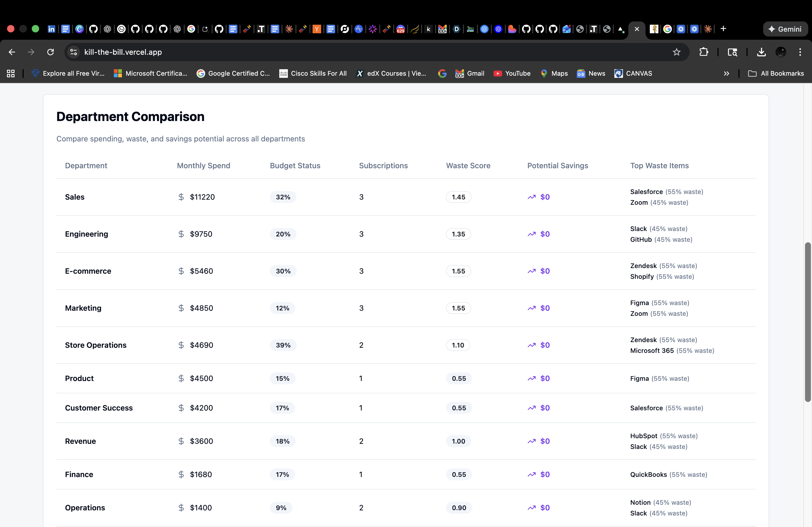Click the site information icon in address bar
The width and height of the screenshot is (812, 527).
(73, 52)
